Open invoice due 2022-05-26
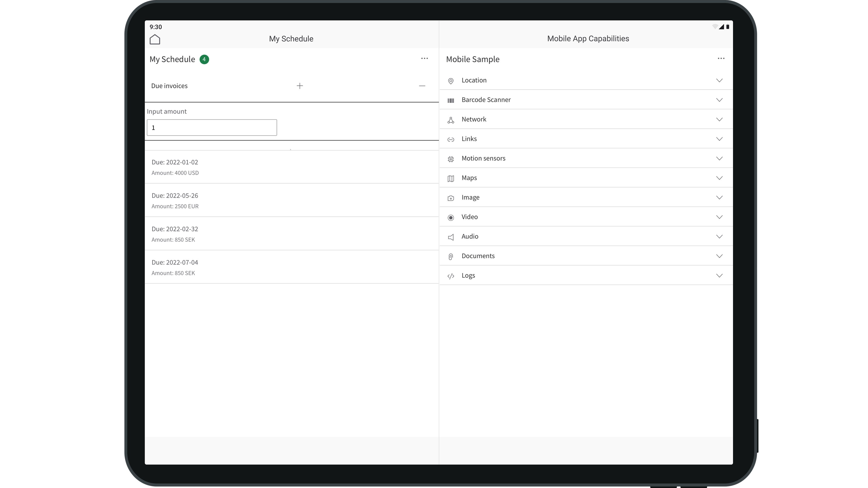The image size is (868, 488). 291,200
